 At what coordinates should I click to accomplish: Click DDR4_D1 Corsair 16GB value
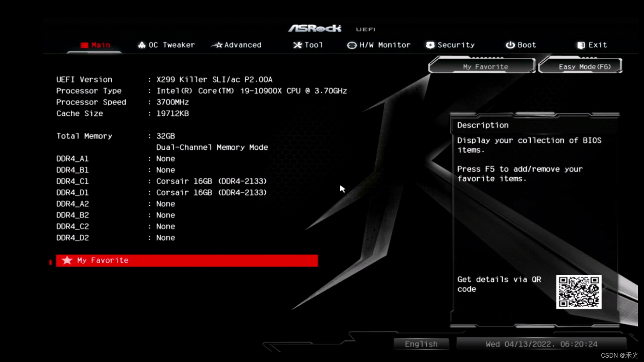(x=211, y=193)
